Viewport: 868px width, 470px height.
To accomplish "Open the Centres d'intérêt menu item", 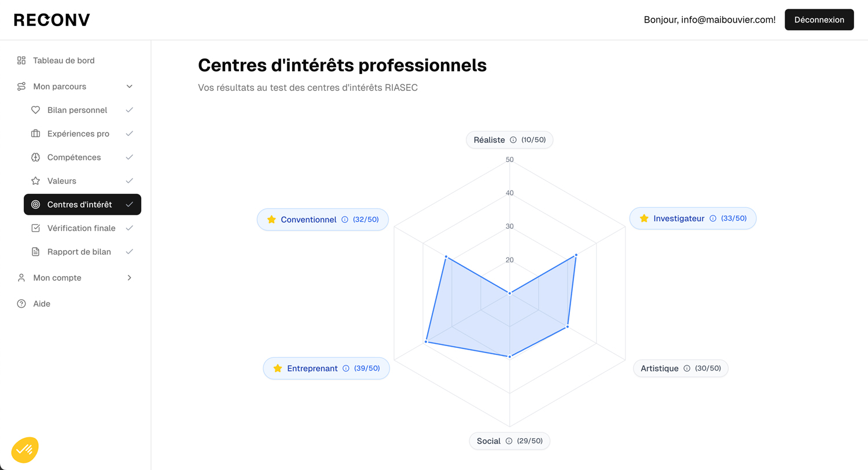I will 82,204.
